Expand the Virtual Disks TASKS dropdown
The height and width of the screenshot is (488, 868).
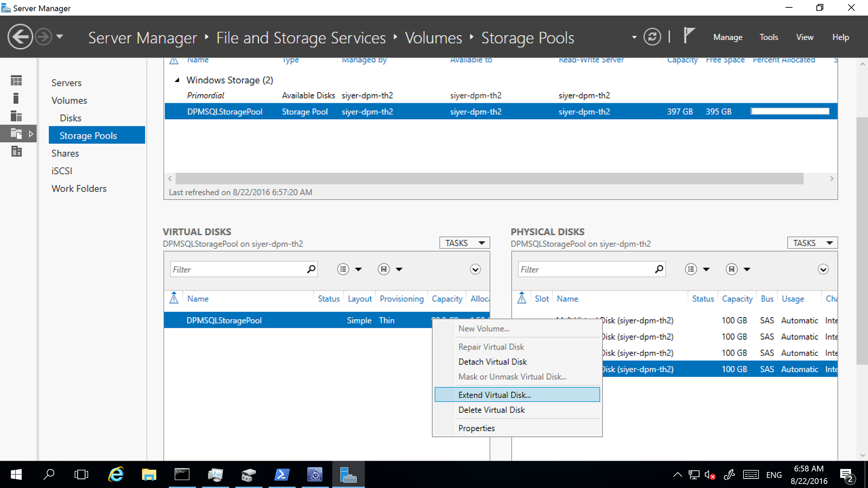(x=465, y=242)
